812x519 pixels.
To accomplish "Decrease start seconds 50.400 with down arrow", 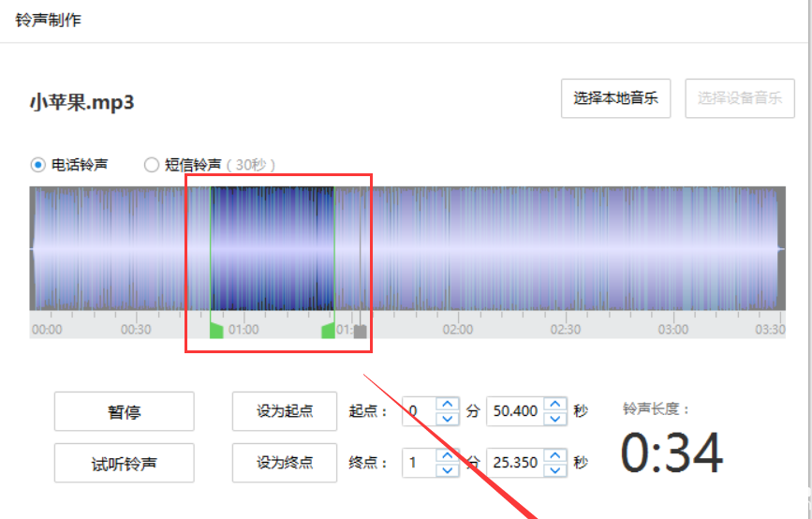I will (555, 418).
